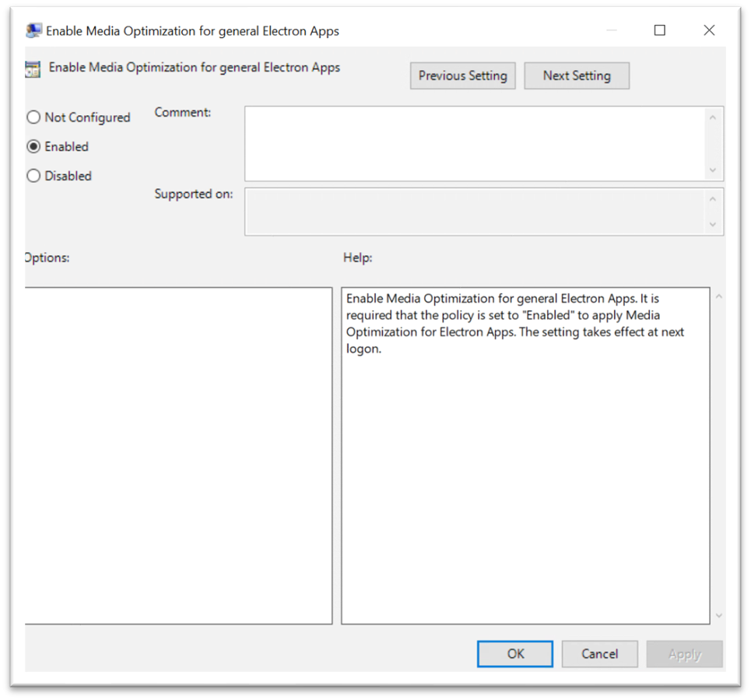Go to Previous Setting
Screen dimensions: 751x700
[x=462, y=75]
